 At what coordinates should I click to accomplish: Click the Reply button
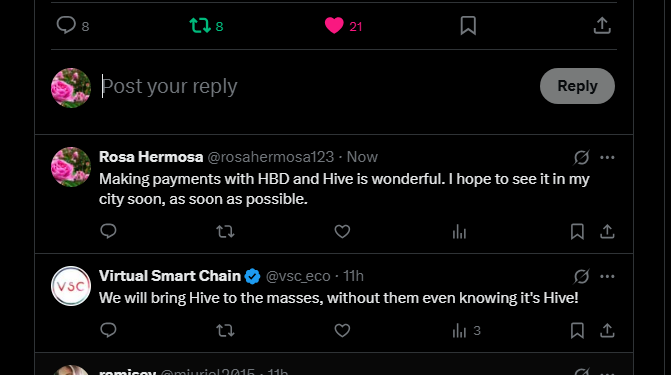coord(577,86)
